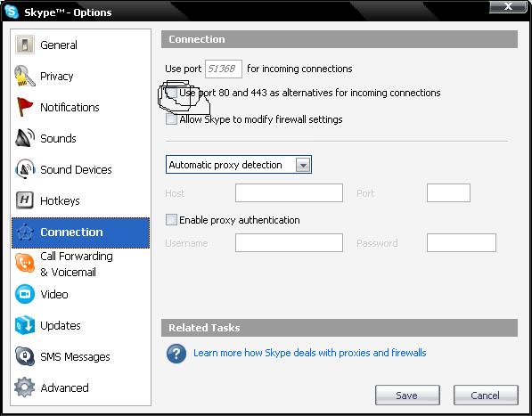This screenshot has width=532, height=416.
Task: Click the Privacy key and padlock icon
Action: (24, 76)
